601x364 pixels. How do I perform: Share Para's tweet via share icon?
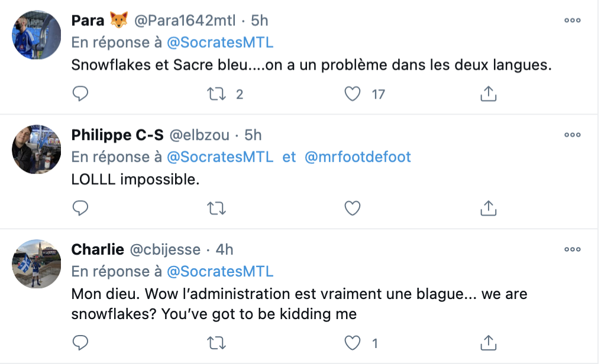tap(489, 93)
